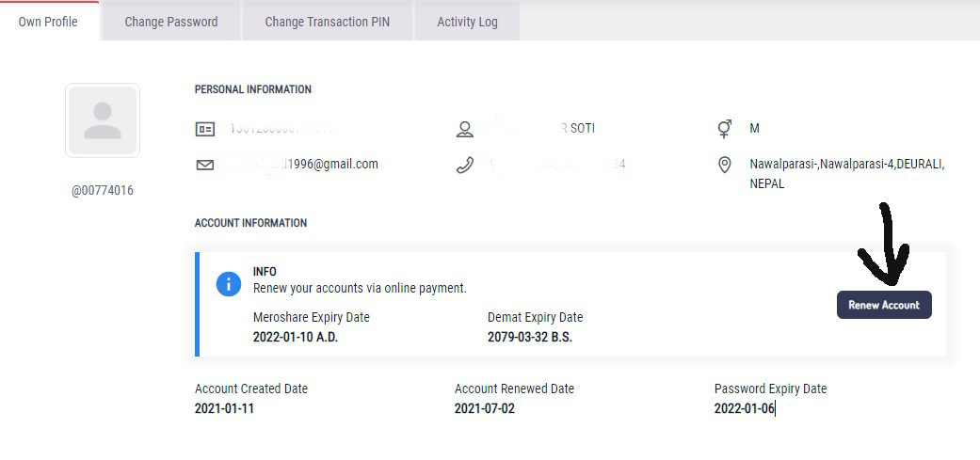The width and height of the screenshot is (980, 460).
Task: Click the phone handset icon
Action: pos(464,166)
